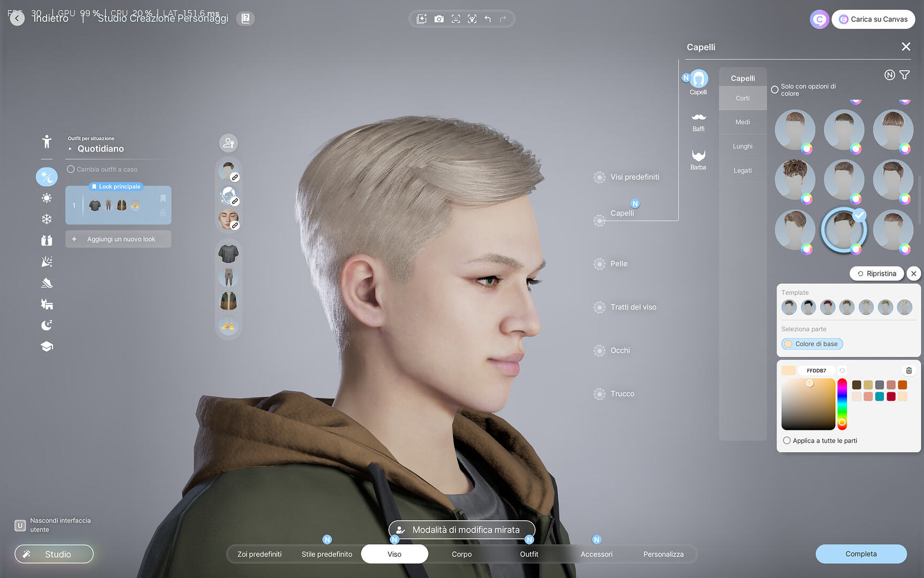Expand the Visi predefiniti section

pos(599,177)
